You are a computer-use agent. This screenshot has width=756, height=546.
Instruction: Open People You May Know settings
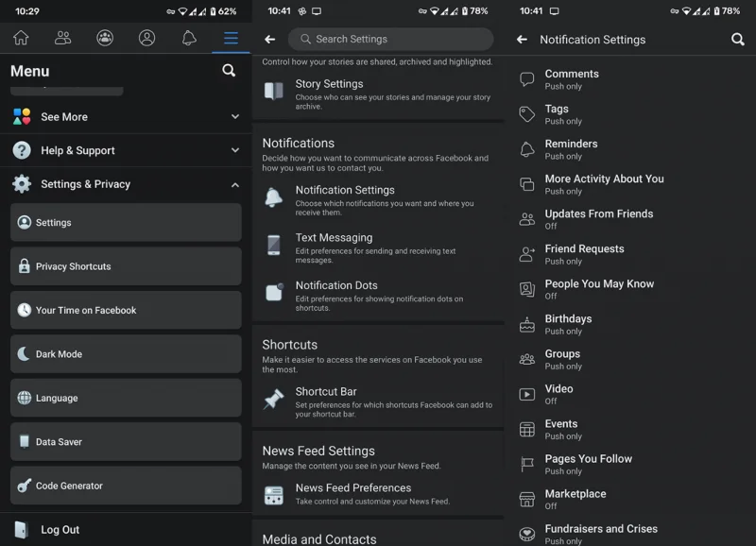click(629, 289)
